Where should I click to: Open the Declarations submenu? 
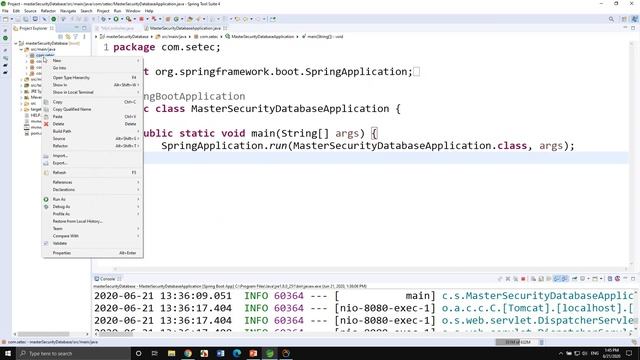(93, 190)
